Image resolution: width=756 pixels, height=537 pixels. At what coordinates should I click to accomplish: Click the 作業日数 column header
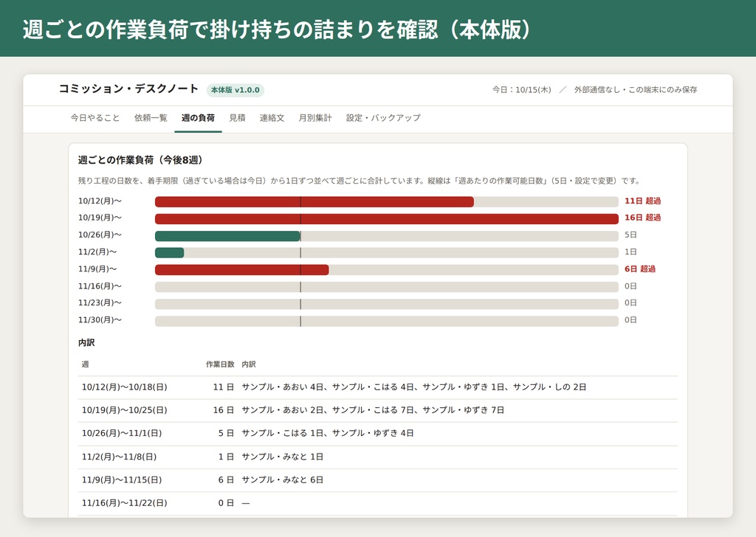(220, 364)
